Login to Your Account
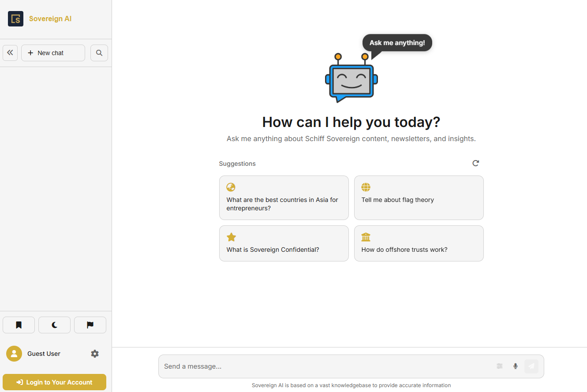The height and width of the screenshot is (392, 587). (54, 382)
